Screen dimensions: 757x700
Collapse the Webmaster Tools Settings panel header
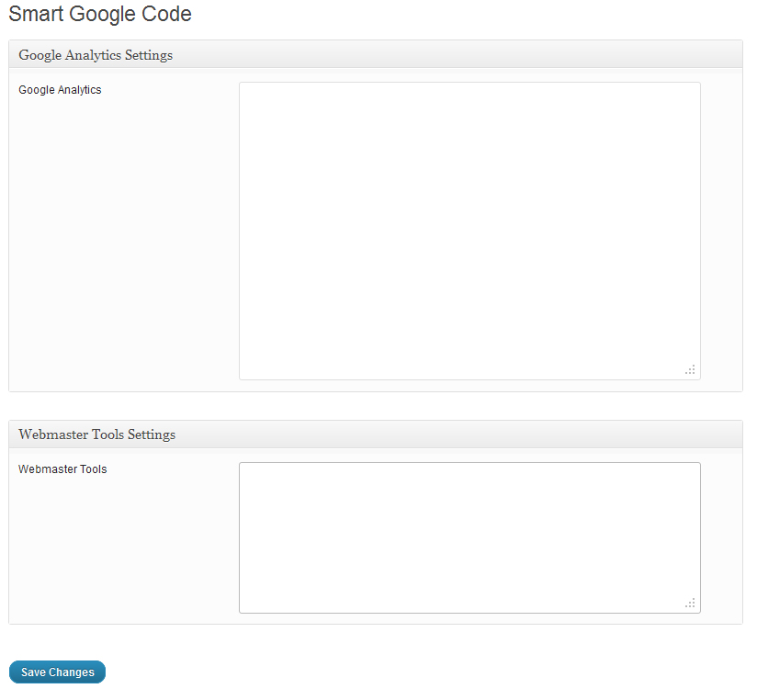(x=376, y=434)
